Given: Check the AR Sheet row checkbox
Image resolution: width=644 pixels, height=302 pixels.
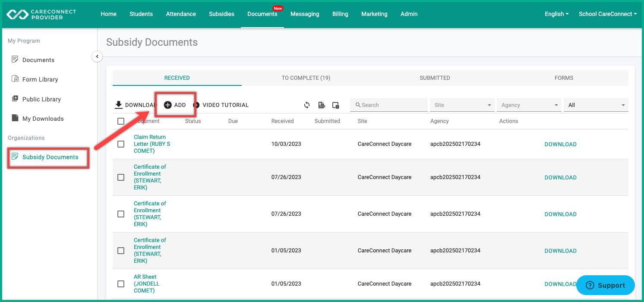Looking at the screenshot, I should [121, 284].
